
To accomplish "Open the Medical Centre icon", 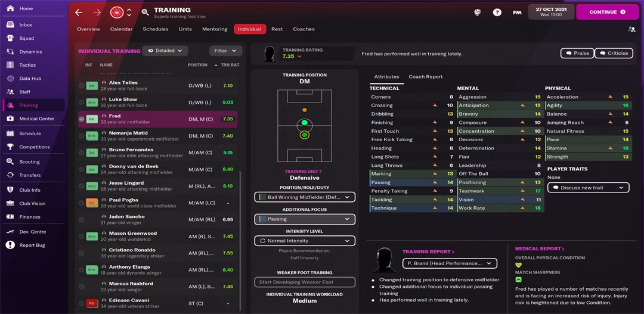I will tap(10, 119).
